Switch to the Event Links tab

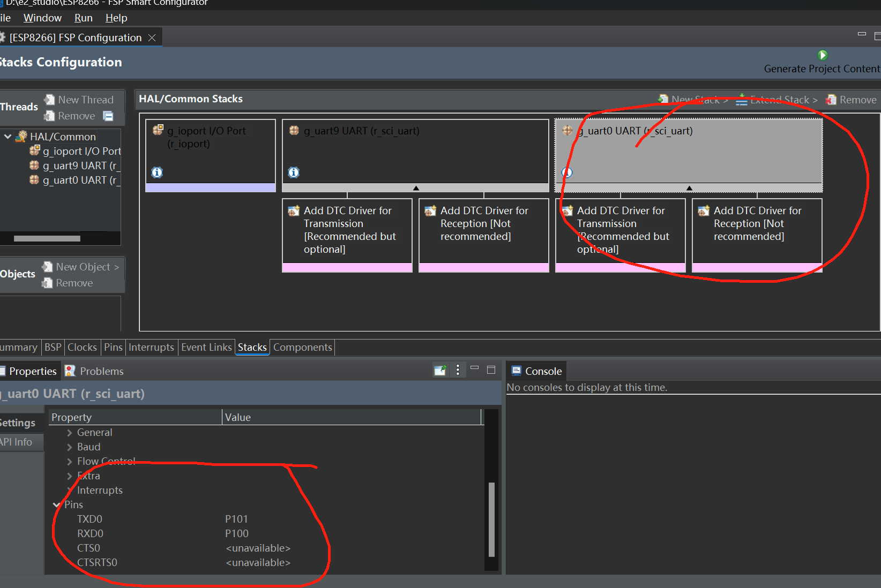coord(206,347)
